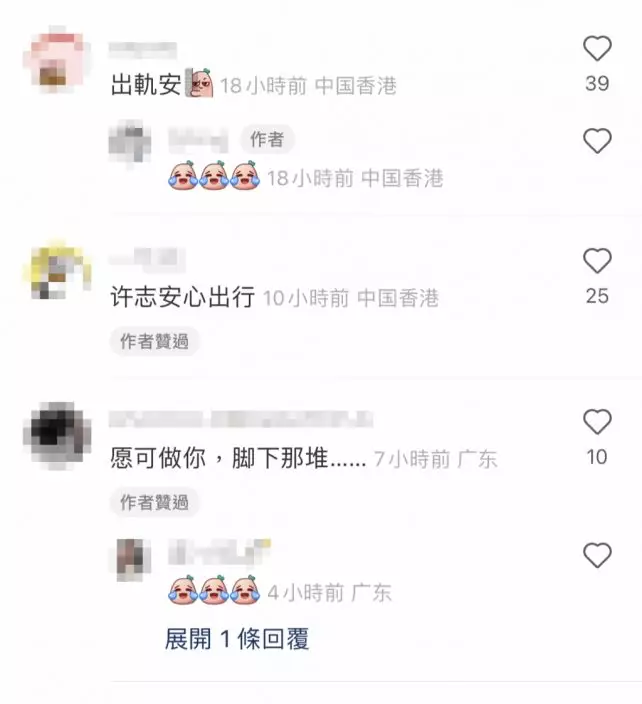Viewport: 642px width, 704px height.
Task: Tap the sticker emoji after 出軌安
Action: tap(200, 83)
